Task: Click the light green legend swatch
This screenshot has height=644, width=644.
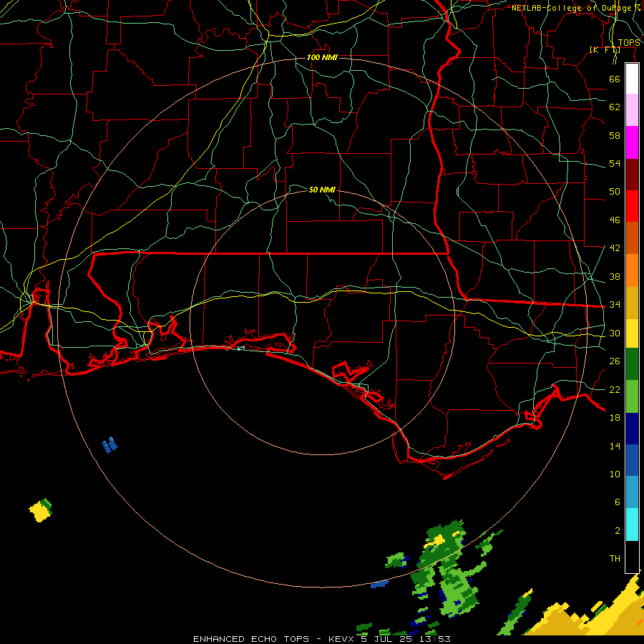Action: point(632,396)
